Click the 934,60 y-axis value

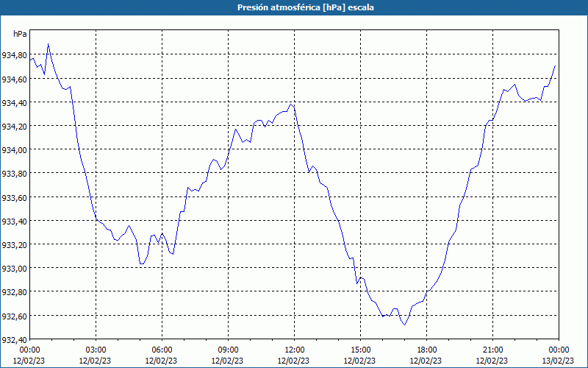pos(14,79)
